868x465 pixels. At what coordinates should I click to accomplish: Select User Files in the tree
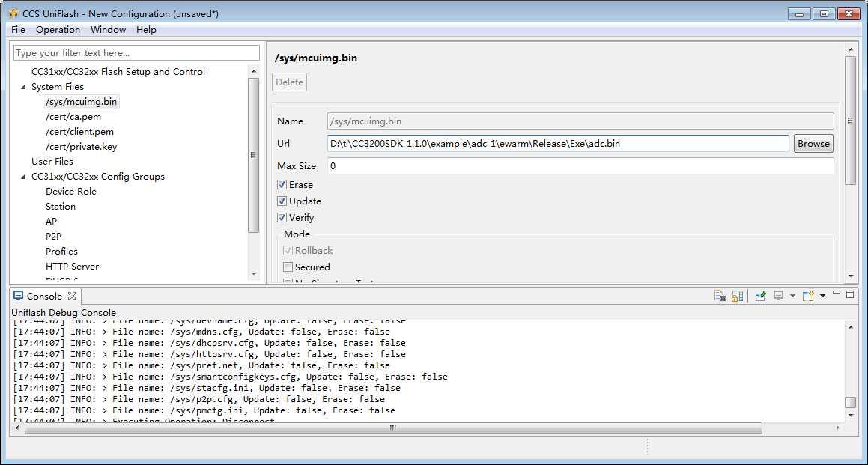coord(52,162)
